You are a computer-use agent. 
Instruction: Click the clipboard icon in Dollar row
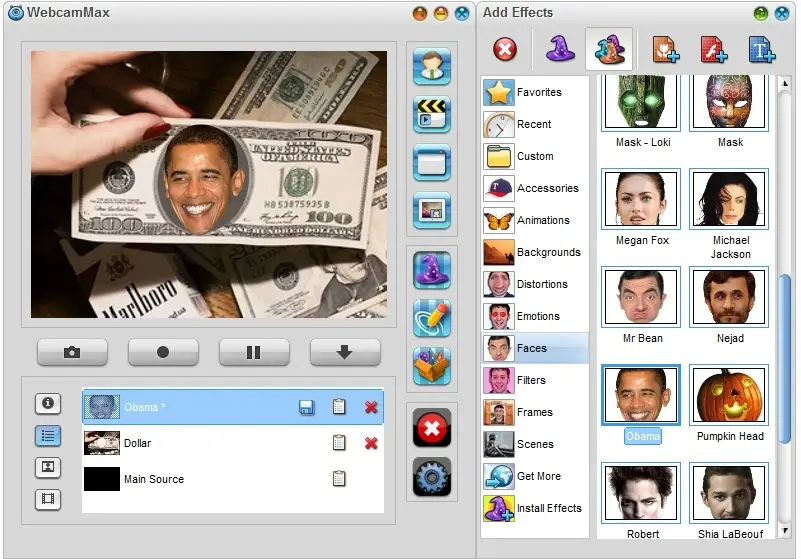[x=339, y=442]
